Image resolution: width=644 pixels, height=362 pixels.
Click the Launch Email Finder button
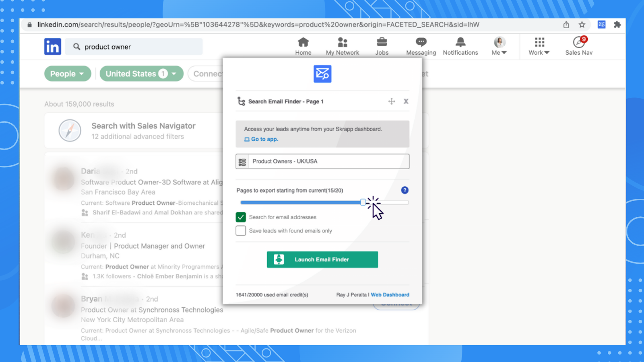pos(322,259)
